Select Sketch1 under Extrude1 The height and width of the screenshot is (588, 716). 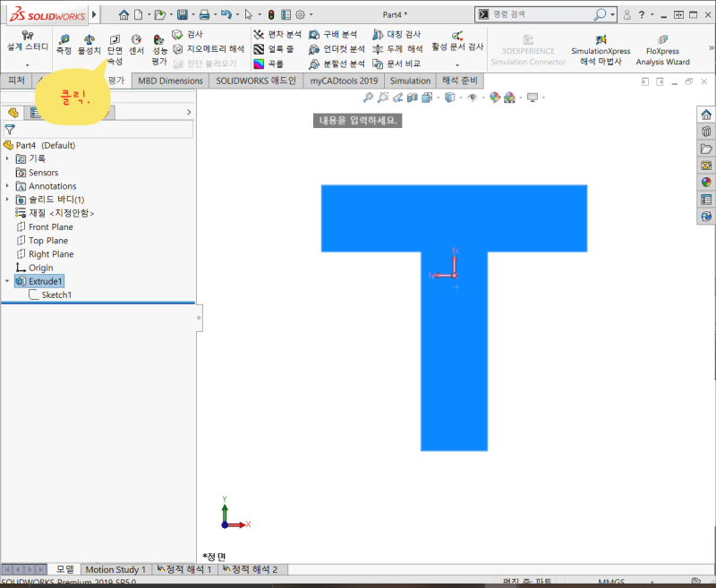point(50,295)
